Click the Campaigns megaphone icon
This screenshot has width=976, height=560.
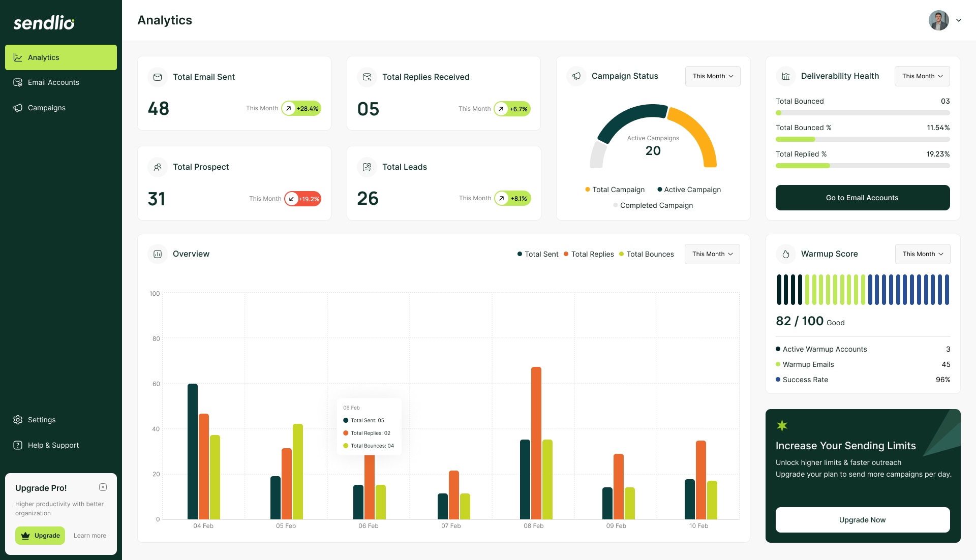18,107
